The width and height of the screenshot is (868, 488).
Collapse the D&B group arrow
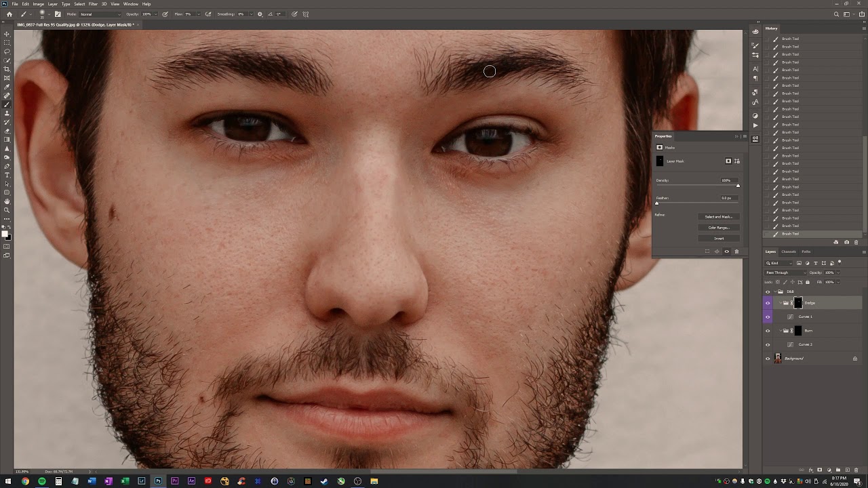point(775,291)
